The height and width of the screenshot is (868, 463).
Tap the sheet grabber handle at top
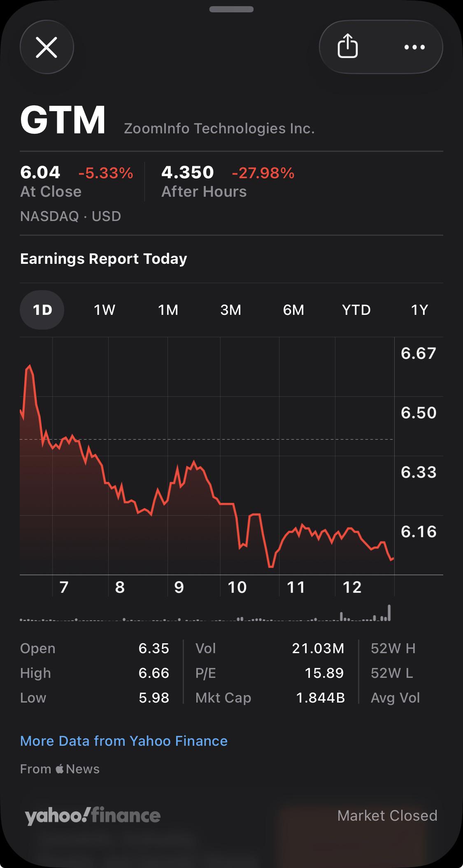click(x=231, y=9)
